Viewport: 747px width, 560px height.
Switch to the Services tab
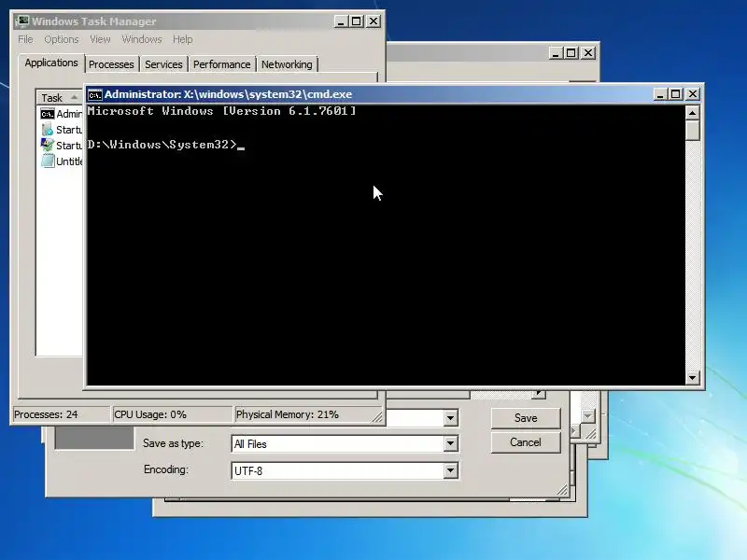(163, 64)
